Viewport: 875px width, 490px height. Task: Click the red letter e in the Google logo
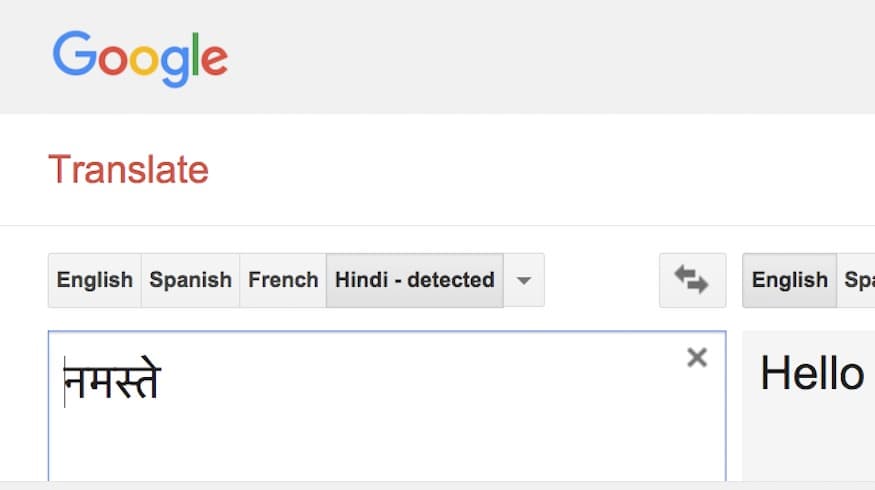(x=214, y=60)
